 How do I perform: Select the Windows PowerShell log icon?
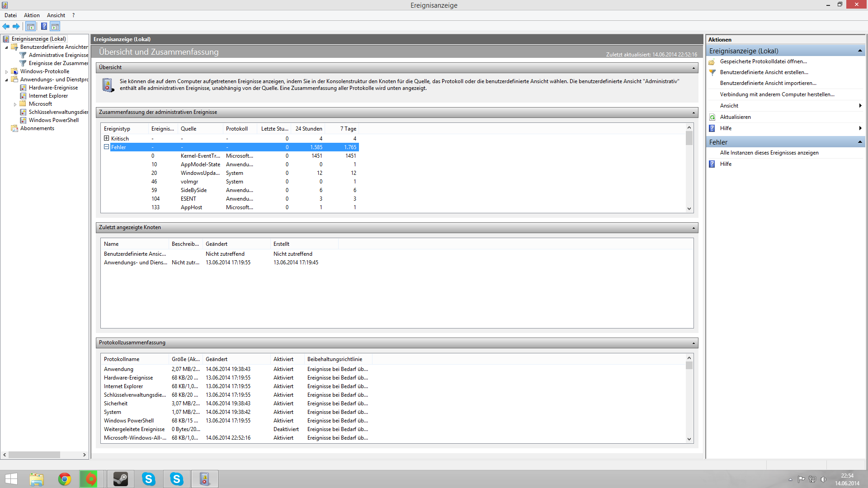[x=23, y=120]
